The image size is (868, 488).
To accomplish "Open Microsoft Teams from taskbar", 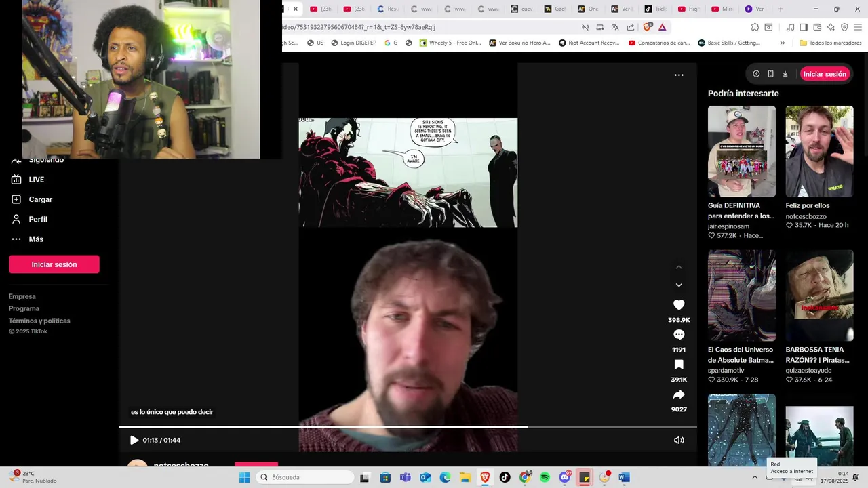I will [406, 477].
